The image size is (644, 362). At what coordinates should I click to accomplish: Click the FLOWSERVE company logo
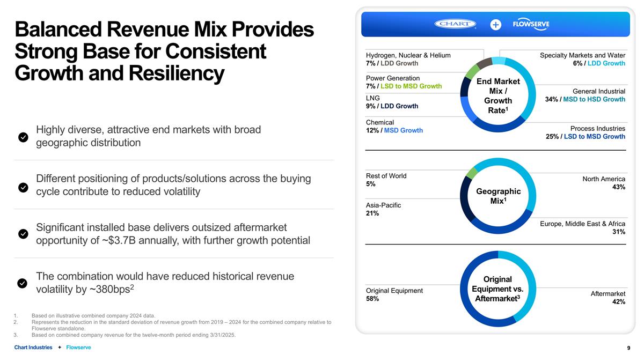pyautogui.click(x=530, y=24)
